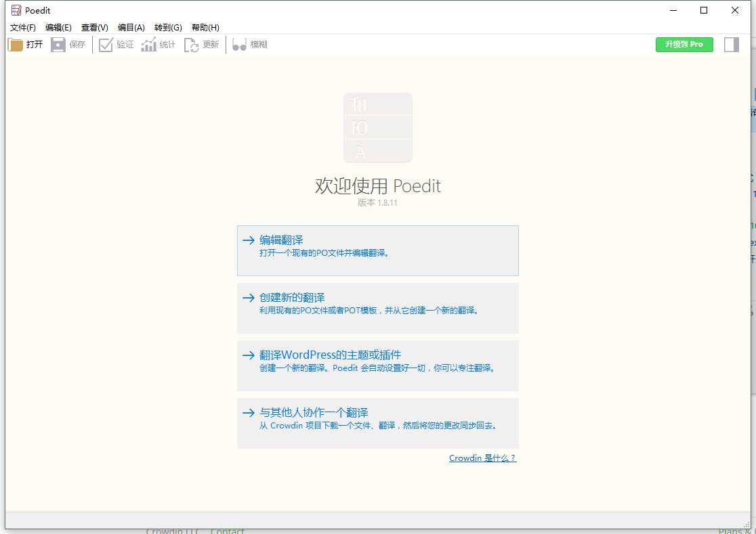
Task: Click the arrow icon beside 创建新的翻译
Action: (249, 298)
